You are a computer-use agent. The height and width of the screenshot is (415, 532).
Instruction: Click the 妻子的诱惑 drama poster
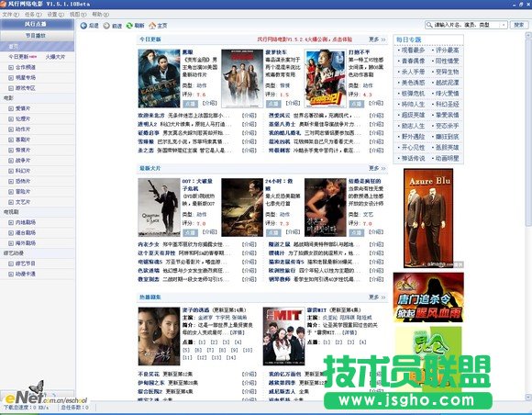coord(159,337)
